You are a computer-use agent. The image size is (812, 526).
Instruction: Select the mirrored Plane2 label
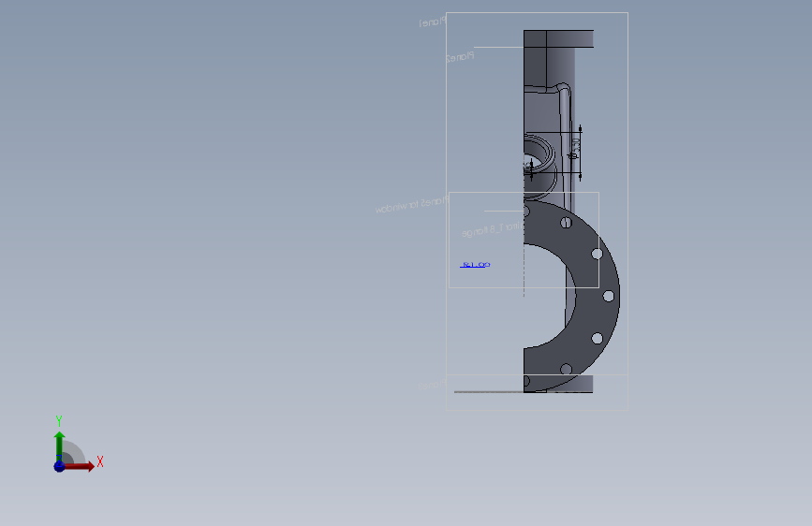[460, 56]
